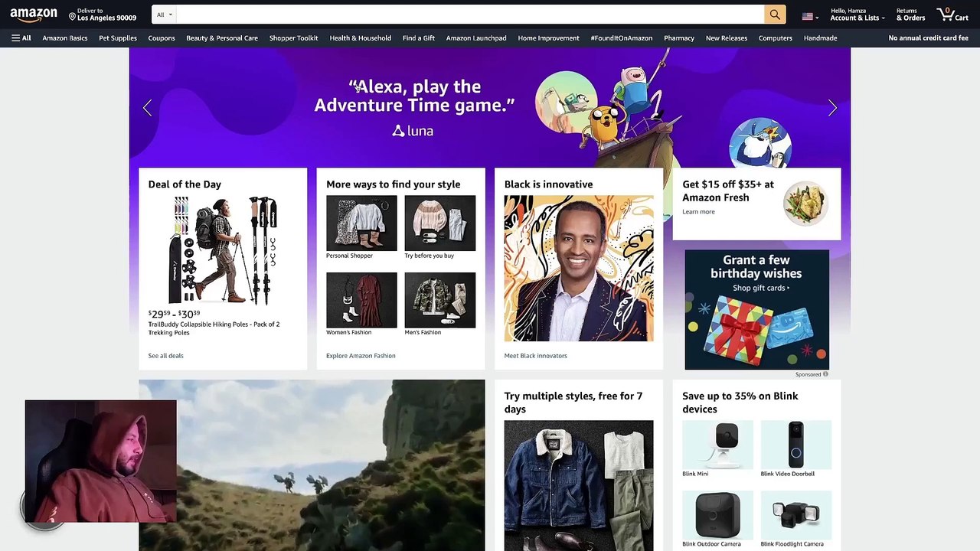Viewport: 980px width, 551px height.
Task: Open Find a Gift nav item
Action: (419, 37)
